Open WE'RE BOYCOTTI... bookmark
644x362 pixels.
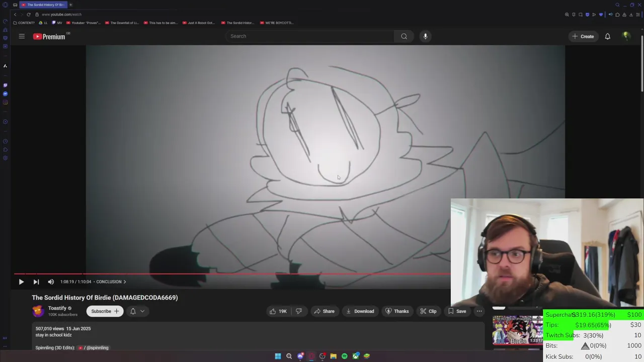tap(276, 23)
